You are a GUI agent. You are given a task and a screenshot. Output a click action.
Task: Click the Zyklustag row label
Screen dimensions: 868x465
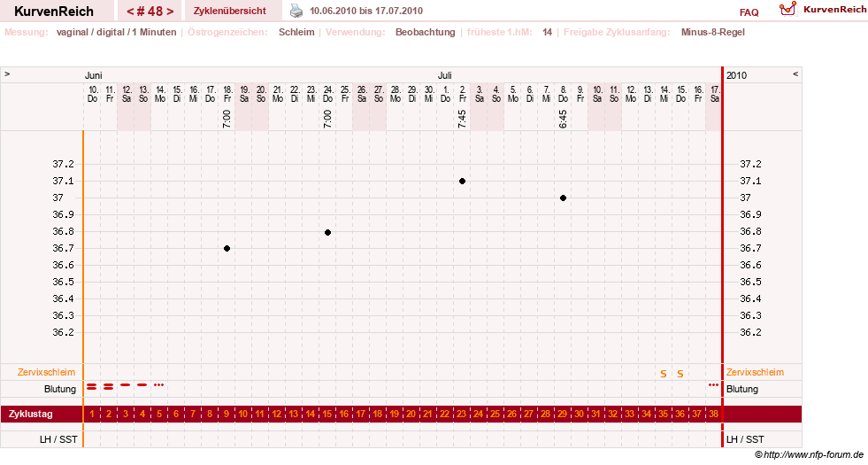pos(30,414)
